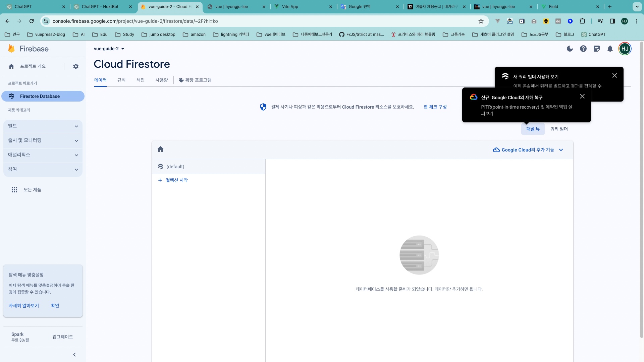The width and height of the screenshot is (644, 362).
Task: Click the Chrome profile HJ icon in toolbar
Action: pyautogui.click(x=625, y=21)
